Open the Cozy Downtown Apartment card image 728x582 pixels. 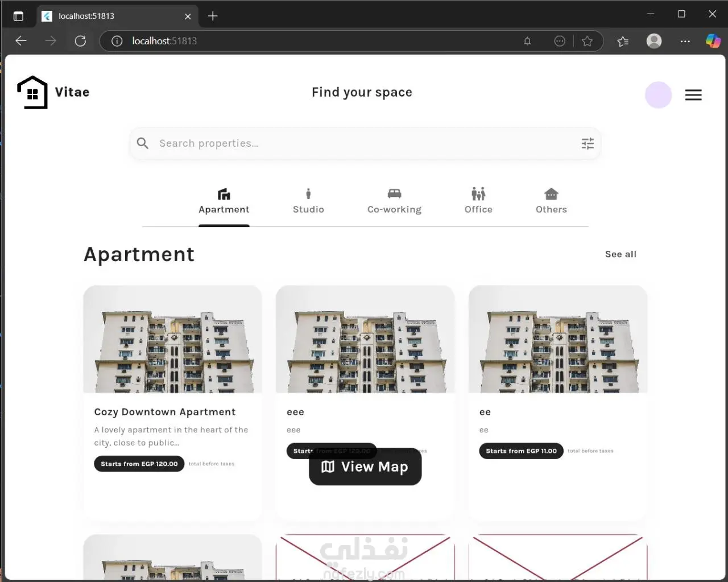coord(172,339)
